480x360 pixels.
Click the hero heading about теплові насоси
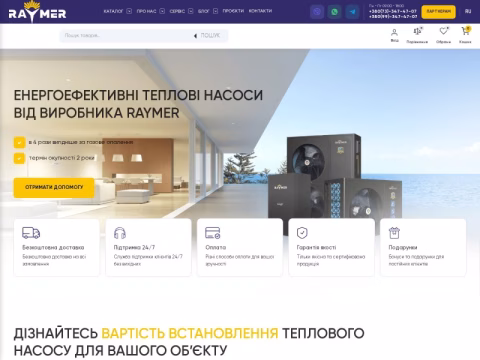pyautogui.click(x=138, y=104)
